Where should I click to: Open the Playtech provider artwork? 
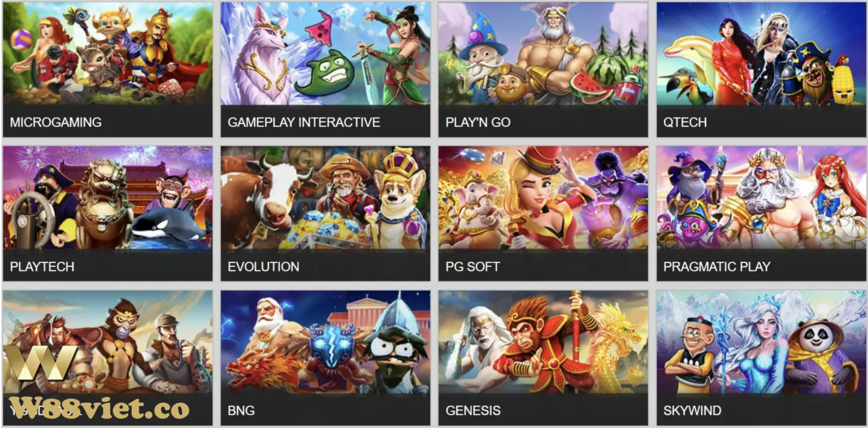point(107,198)
